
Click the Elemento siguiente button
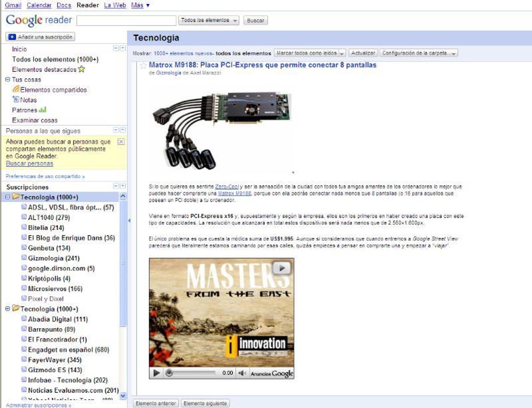(205, 403)
